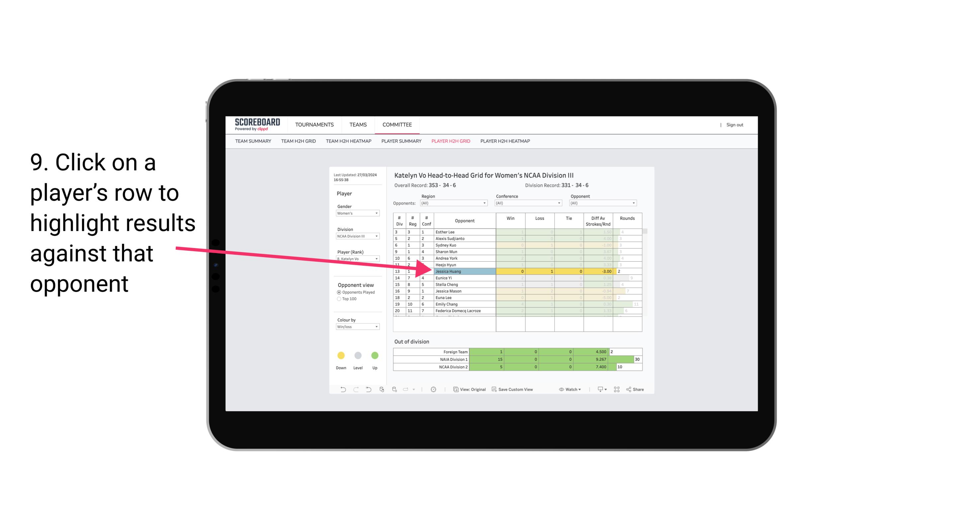Viewport: 980px width, 527px height.
Task: Select the Opponents Played radio button
Action: coord(338,293)
